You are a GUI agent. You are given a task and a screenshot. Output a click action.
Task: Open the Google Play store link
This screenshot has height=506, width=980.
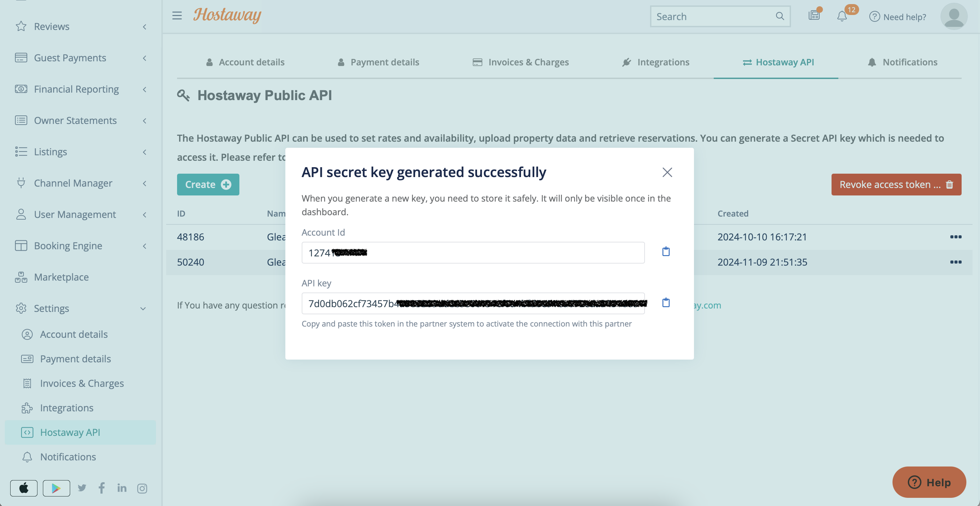click(x=56, y=488)
